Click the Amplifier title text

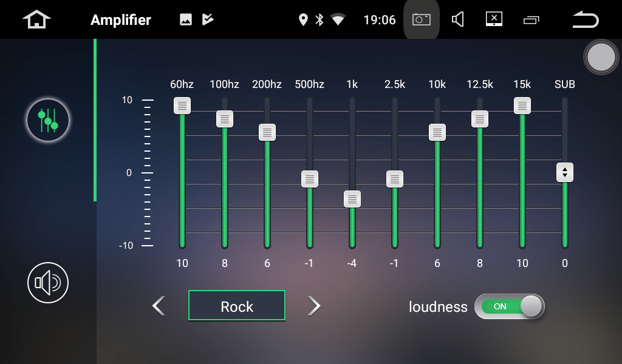121,20
